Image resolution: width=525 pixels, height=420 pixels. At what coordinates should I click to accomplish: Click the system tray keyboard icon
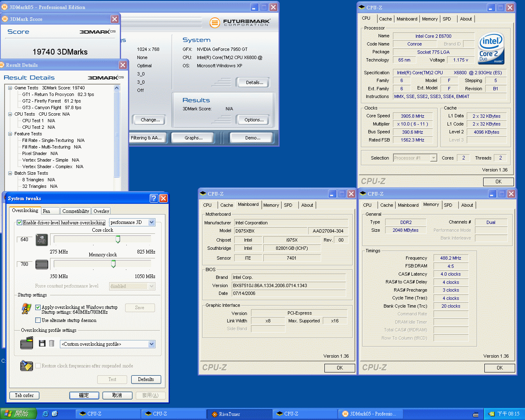(x=476, y=414)
